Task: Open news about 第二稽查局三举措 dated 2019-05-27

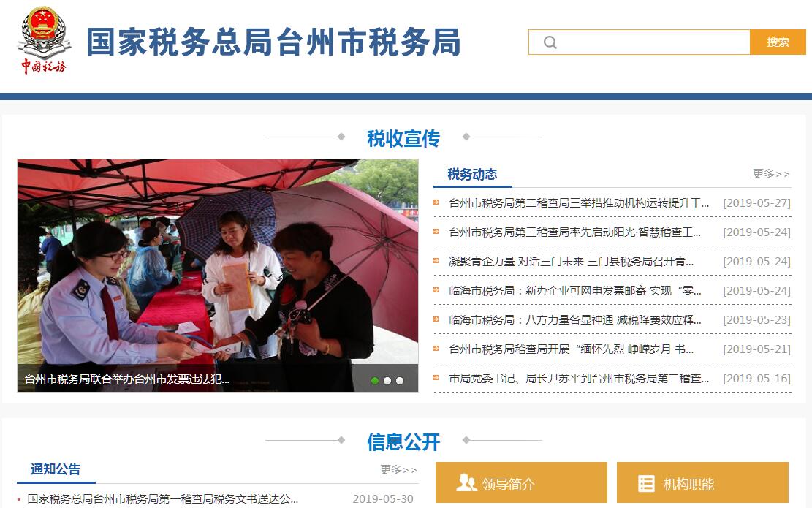Action: [x=578, y=203]
